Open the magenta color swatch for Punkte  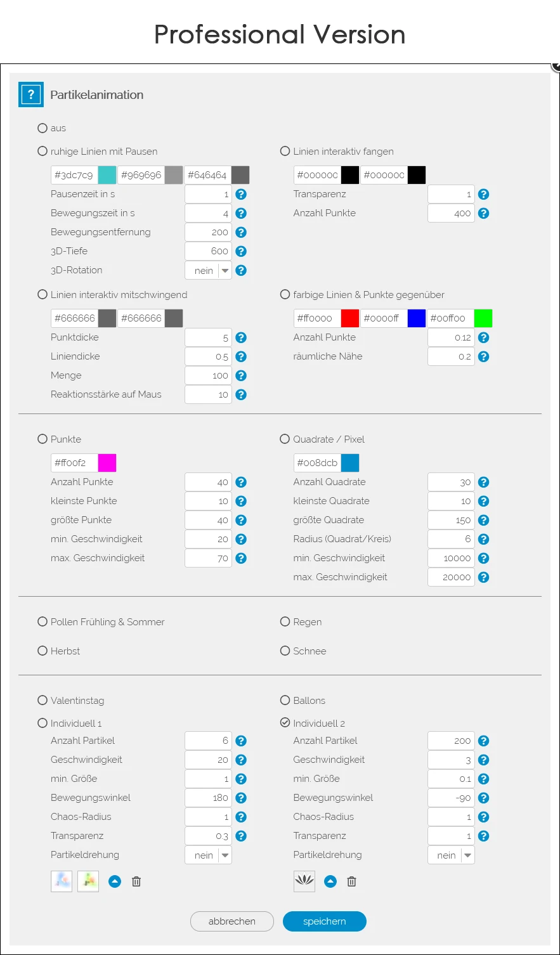tap(107, 463)
